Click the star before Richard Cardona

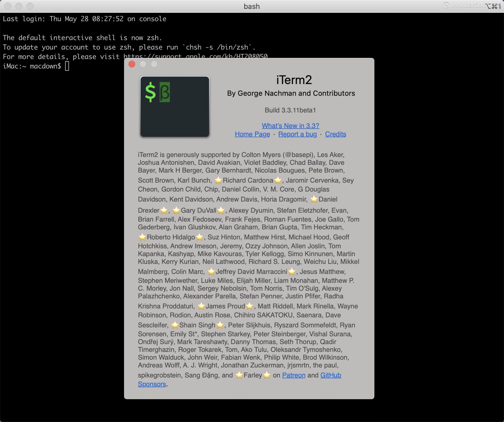218,180
